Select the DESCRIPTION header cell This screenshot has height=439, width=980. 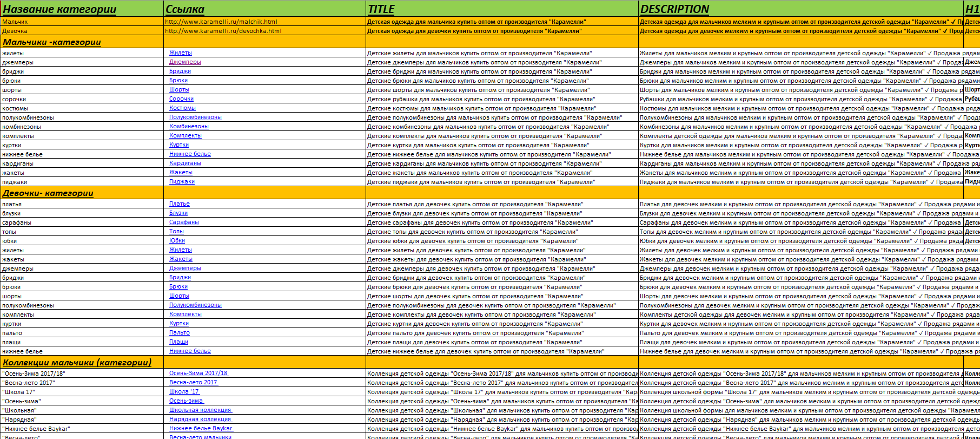[x=801, y=9]
